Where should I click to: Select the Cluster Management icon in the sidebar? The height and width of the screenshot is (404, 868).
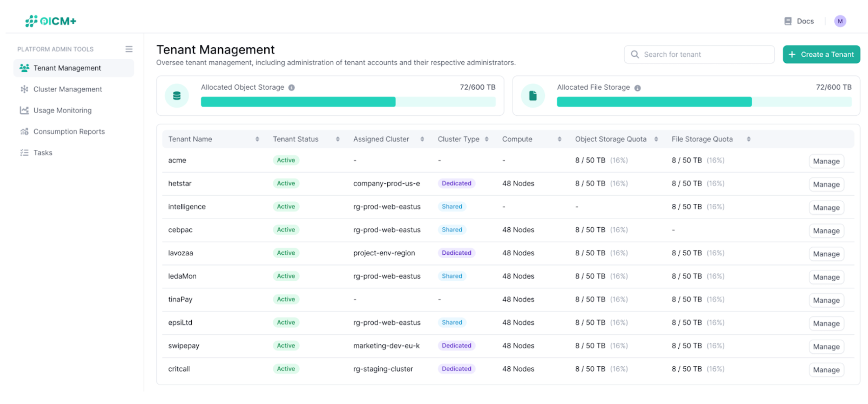click(x=24, y=89)
